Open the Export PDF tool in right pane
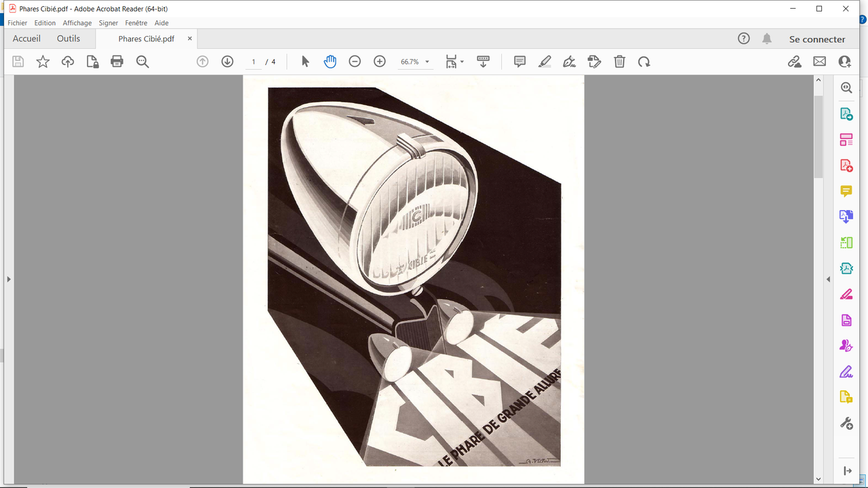 click(846, 114)
